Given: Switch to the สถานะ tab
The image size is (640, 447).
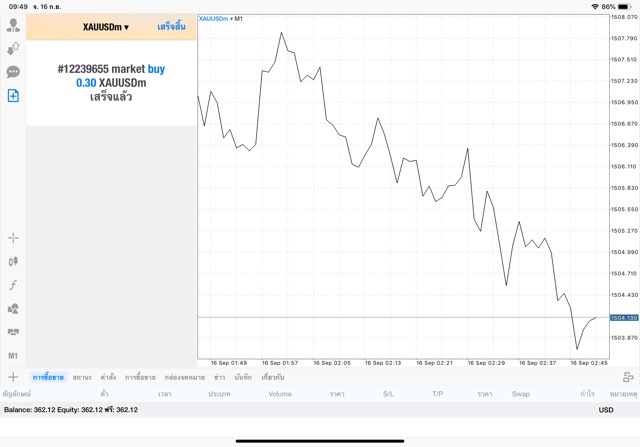Looking at the screenshot, I should (x=82, y=377).
